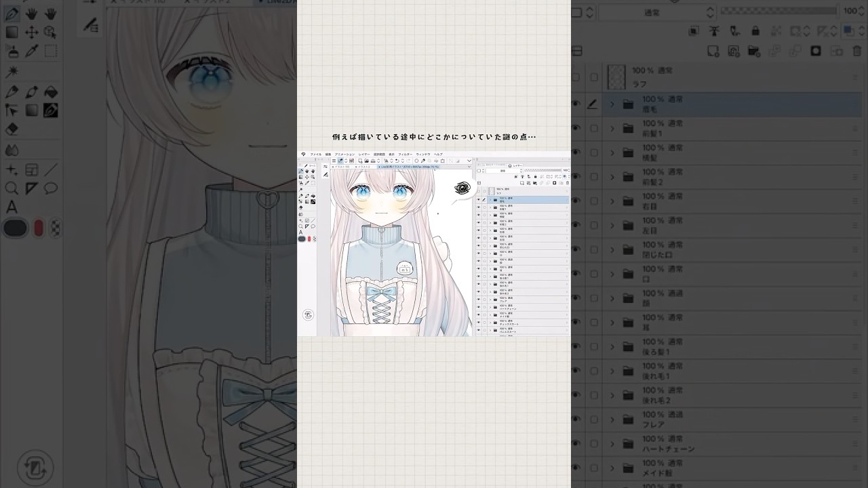
Task: Switch to the イラスト2 tab in small center screenshot
Action: 364,166
